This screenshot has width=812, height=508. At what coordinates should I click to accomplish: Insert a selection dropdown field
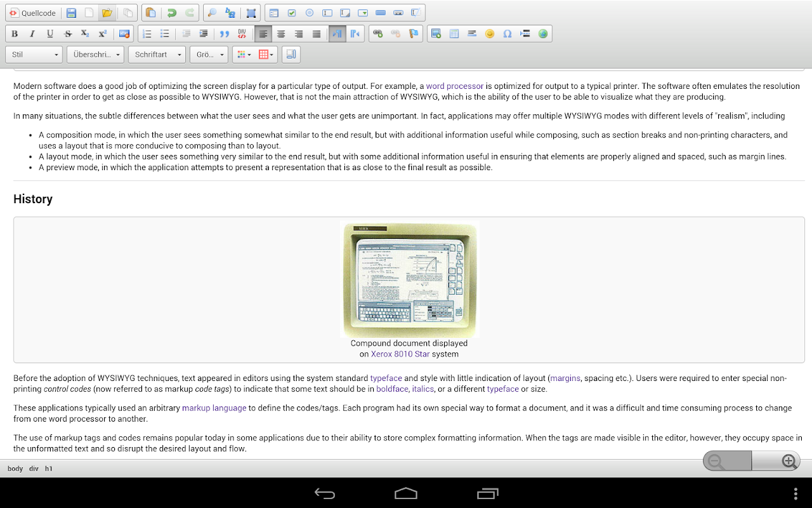click(x=363, y=13)
